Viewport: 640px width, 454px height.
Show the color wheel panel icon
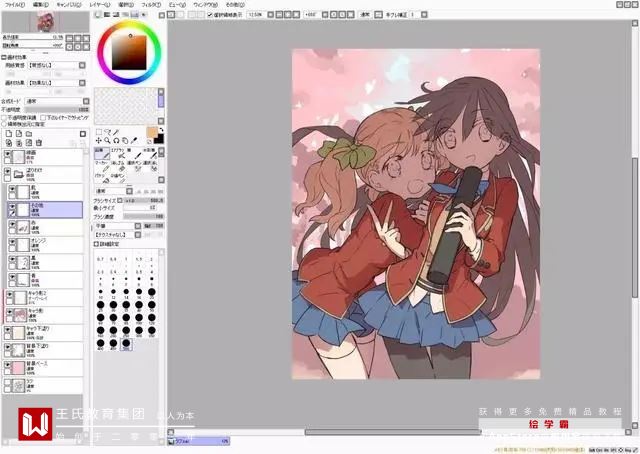click(98, 15)
